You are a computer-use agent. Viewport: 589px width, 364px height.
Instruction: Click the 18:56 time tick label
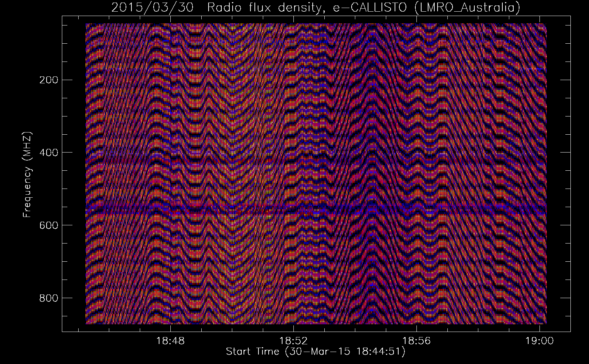coord(416,341)
